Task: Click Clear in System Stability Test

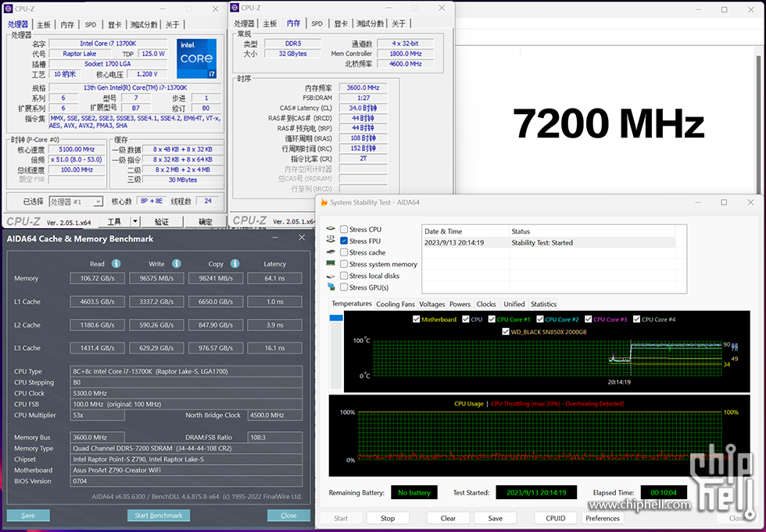Action: [448, 519]
